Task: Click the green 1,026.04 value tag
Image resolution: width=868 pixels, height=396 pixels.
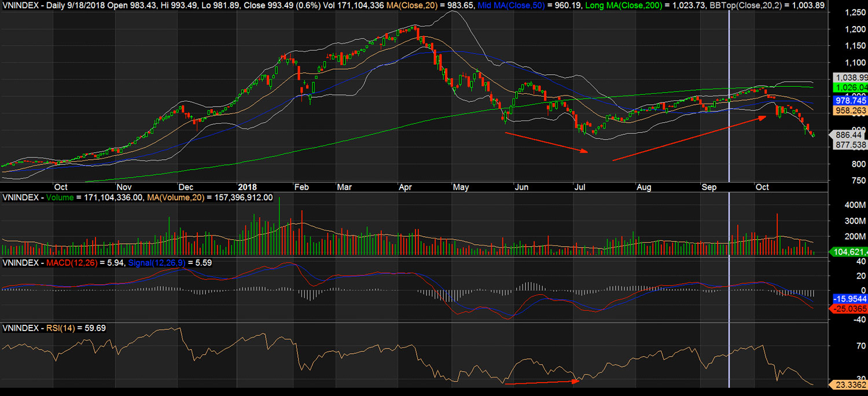Action: coord(850,87)
